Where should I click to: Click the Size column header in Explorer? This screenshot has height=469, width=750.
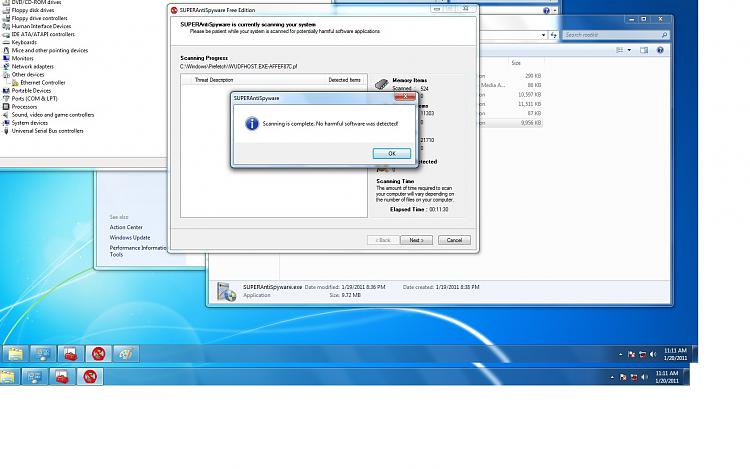516,63
